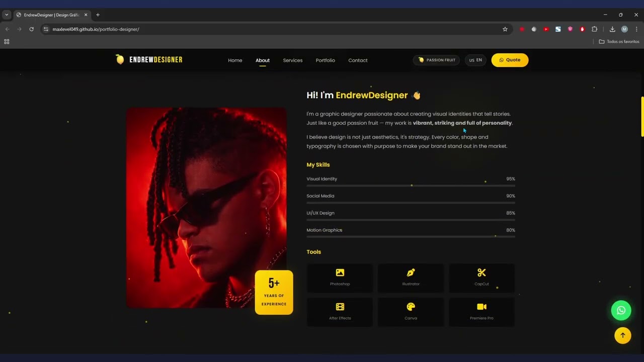
Task: Open the Portfolio nav item
Action: (x=326, y=60)
